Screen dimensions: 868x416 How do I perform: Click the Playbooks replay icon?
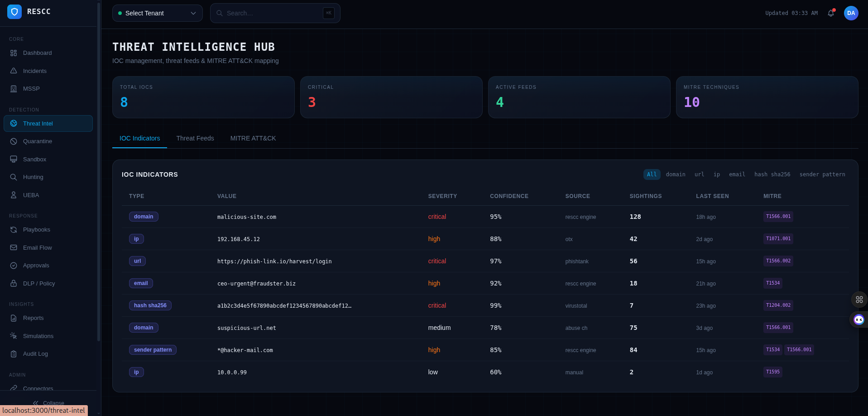pos(14,230)
